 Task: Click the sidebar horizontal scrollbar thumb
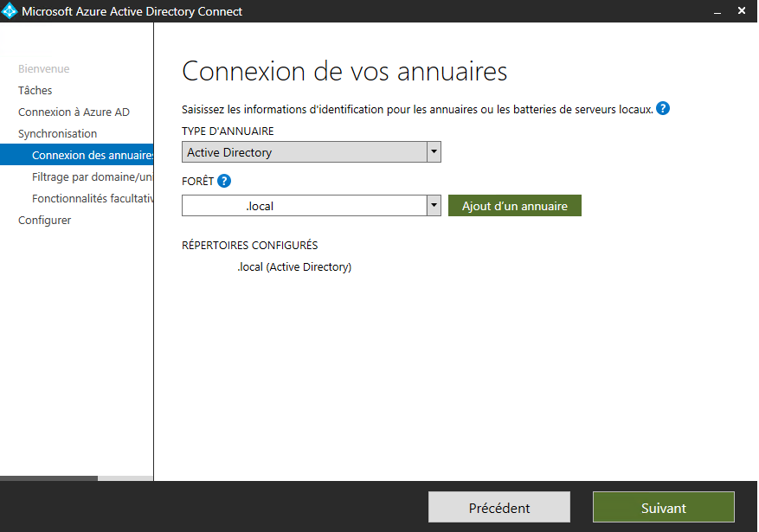48,478
